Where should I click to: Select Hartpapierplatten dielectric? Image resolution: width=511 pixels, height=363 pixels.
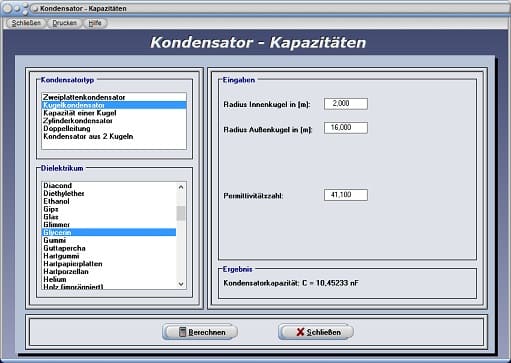[109, 264]
